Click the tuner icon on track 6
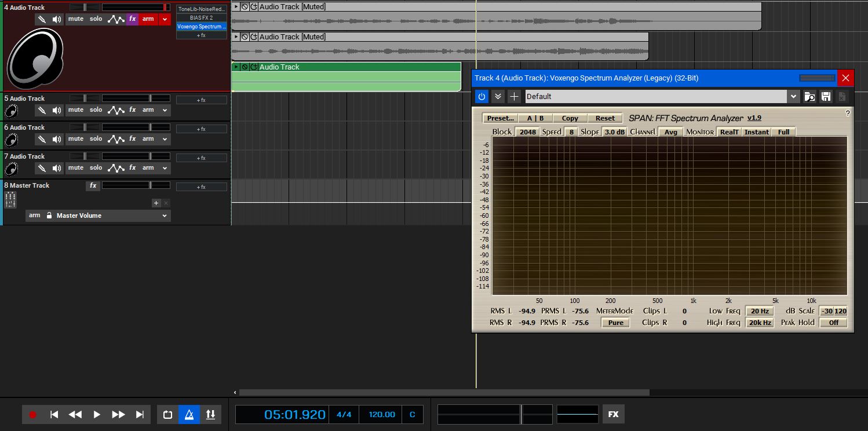Image resolution: width=868 pixels, height=431 pixels. (42, 139)
